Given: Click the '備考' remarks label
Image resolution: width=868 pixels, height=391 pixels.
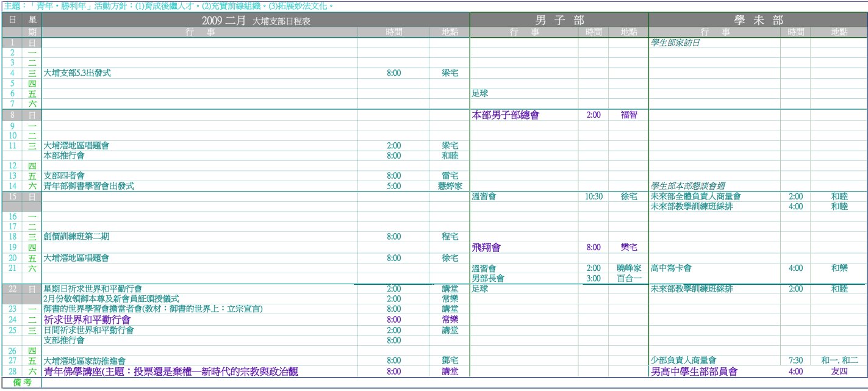Looking at the screenshot, I should click(x=21, y=382).
